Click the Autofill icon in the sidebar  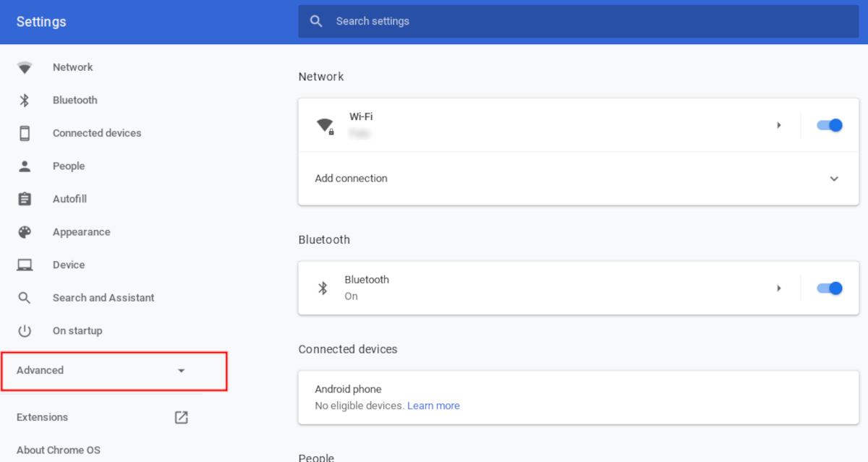click(24, 199)
